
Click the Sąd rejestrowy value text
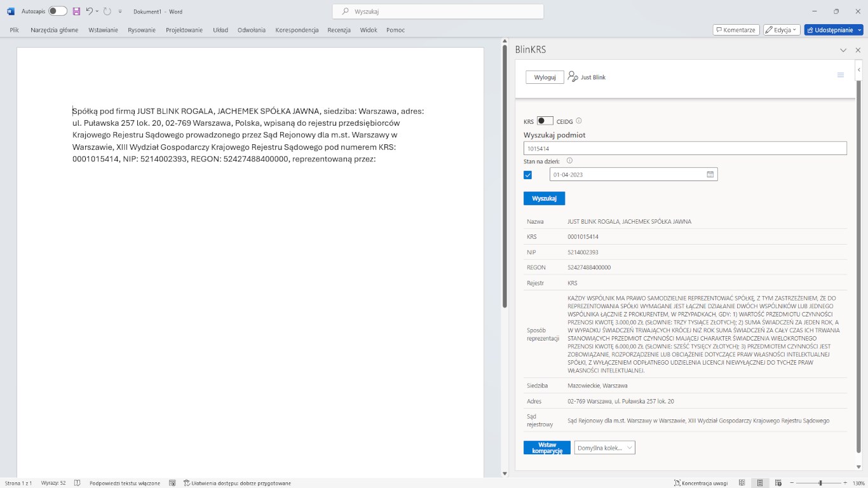[698, 421]
